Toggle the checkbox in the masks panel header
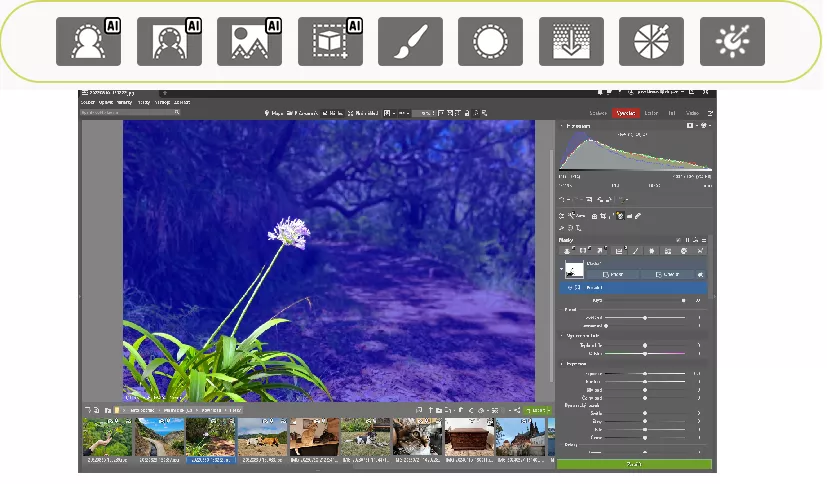827x484 pixels. click(x=679, y=240)
